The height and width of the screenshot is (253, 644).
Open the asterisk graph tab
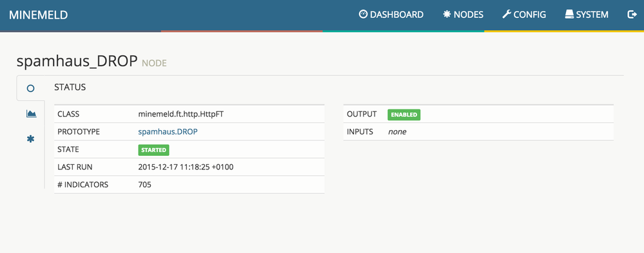pos(30,139)
